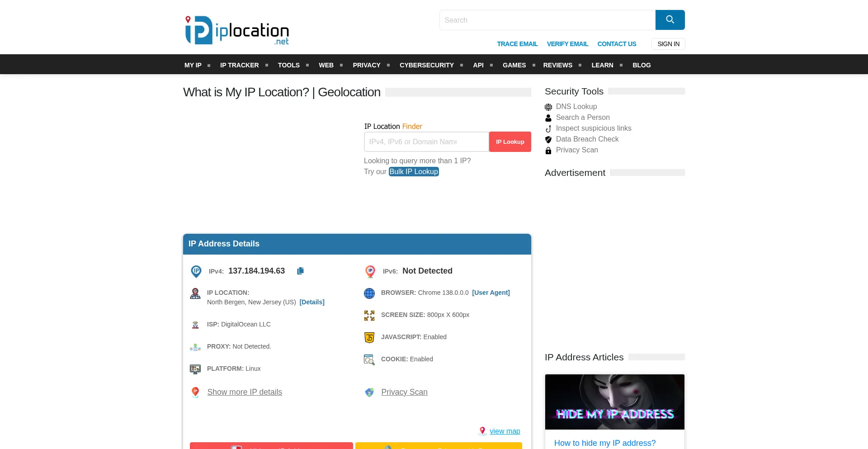Copy the IPv4 address with copy icon

pyautogui.click(x=300, y=271)
